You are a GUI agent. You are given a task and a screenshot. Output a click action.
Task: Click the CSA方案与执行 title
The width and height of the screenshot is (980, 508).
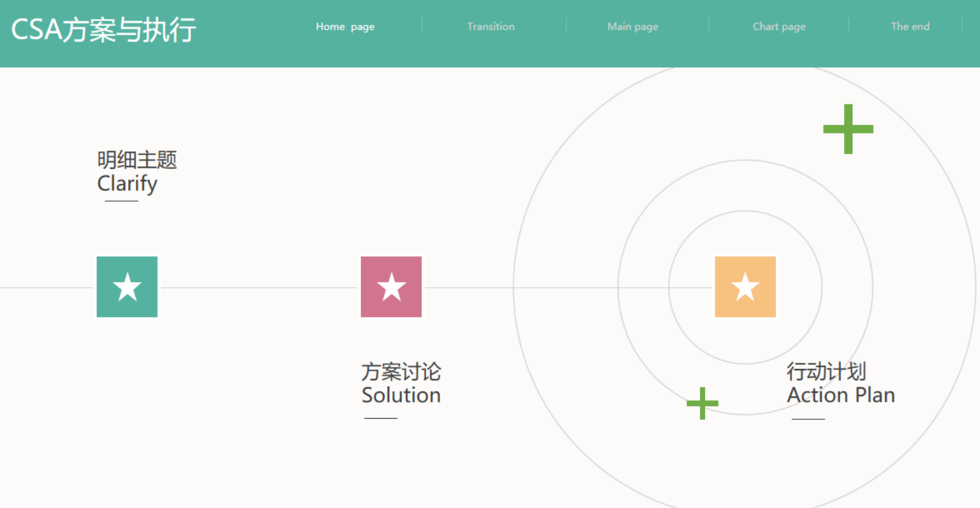click(104, 30)
